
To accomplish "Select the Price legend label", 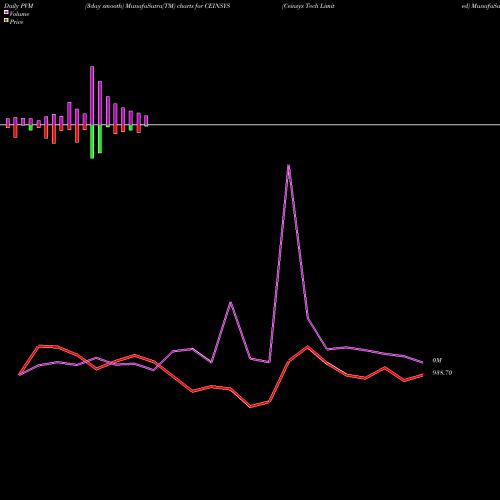I will click(16, 22).
